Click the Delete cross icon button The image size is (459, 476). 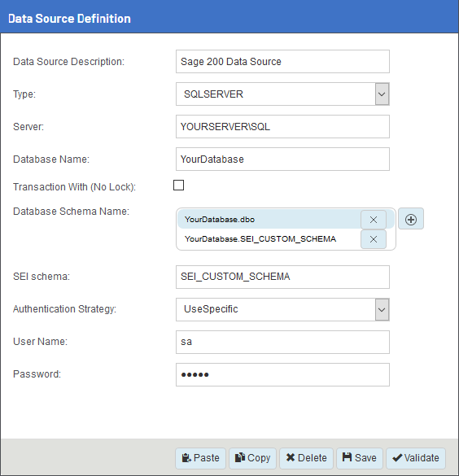coord(306,458)
